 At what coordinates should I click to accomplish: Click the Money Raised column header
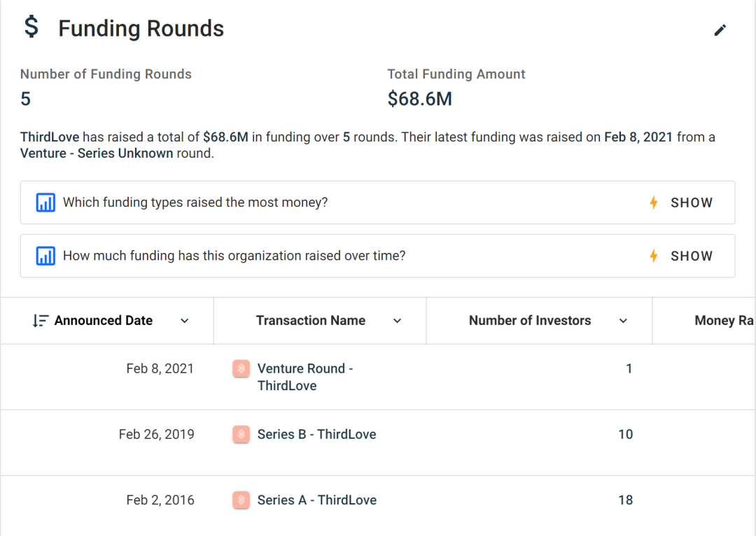coord(724,321)
